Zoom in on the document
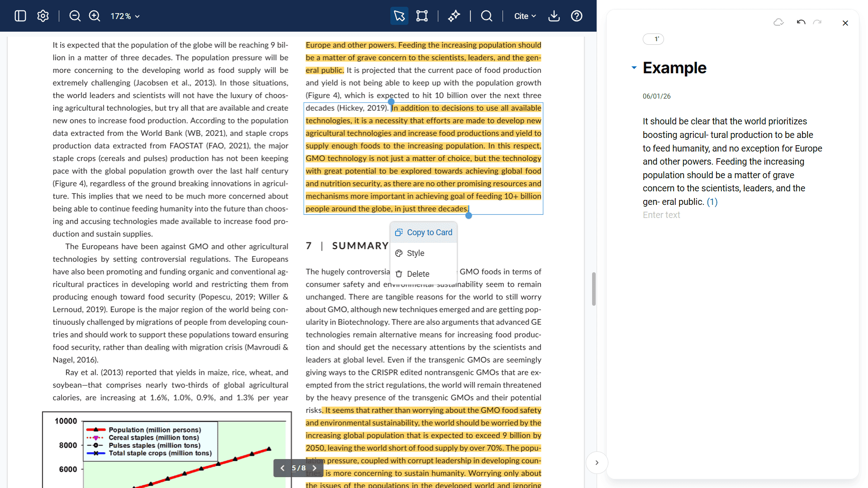 pos(95,16)
